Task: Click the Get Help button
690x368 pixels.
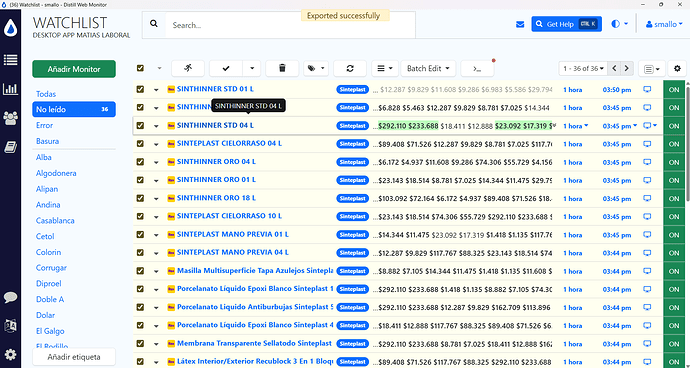Action: pos(566,24)
